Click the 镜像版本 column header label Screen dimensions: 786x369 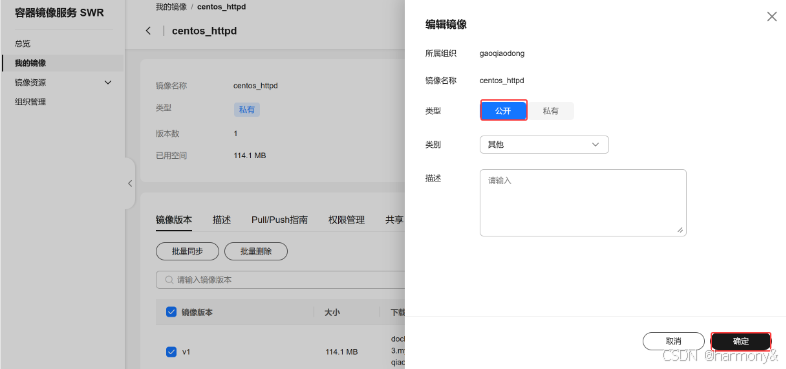197,312
